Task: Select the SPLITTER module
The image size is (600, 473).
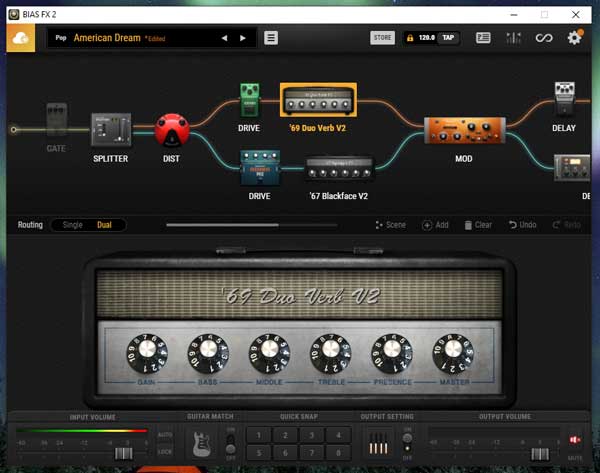Action: [111, 130]
